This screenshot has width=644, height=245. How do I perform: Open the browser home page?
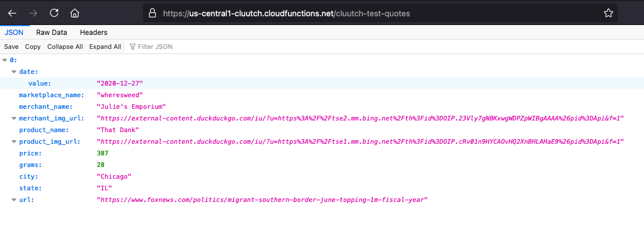pyautogui.click(x=74, y=13)
